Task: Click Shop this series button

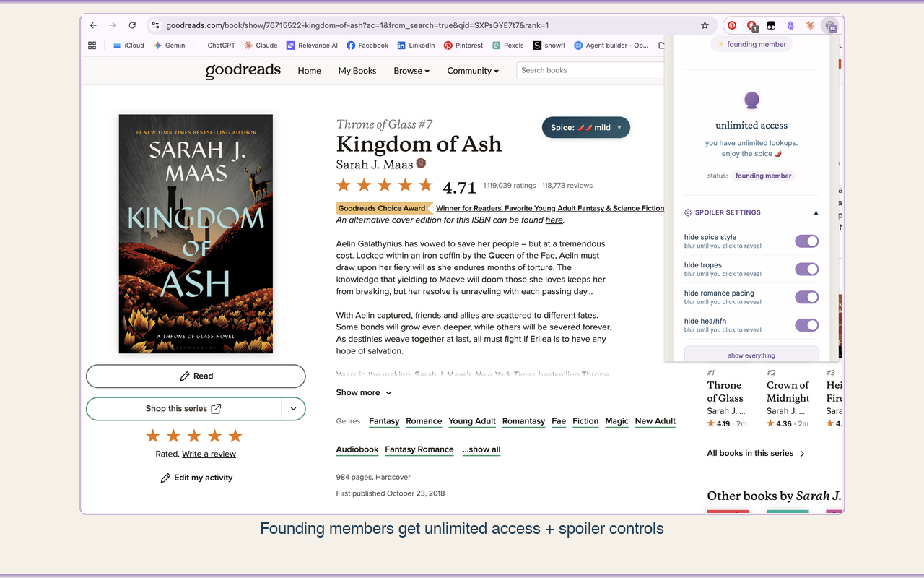Action: tap(183, 408)
